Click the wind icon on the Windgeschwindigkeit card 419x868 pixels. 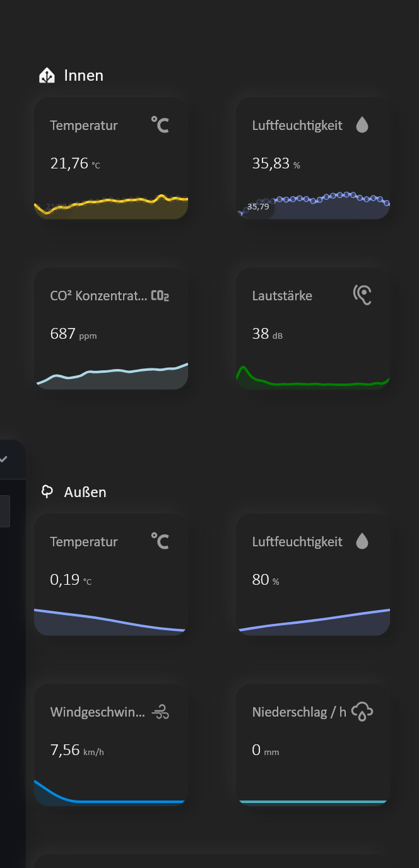161,712
